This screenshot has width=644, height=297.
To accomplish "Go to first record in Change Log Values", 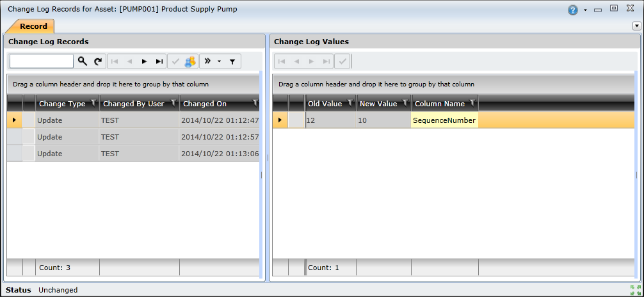I will click(x=282, y=61).
